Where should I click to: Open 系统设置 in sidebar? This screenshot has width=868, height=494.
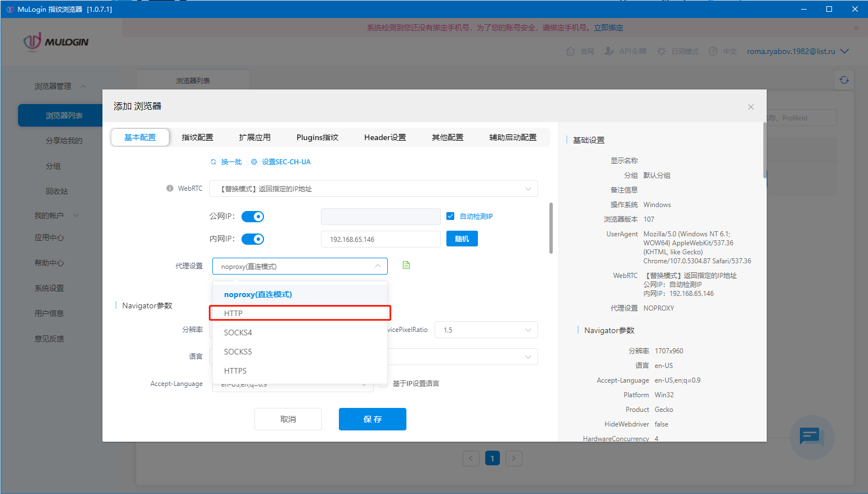[50, 288]
